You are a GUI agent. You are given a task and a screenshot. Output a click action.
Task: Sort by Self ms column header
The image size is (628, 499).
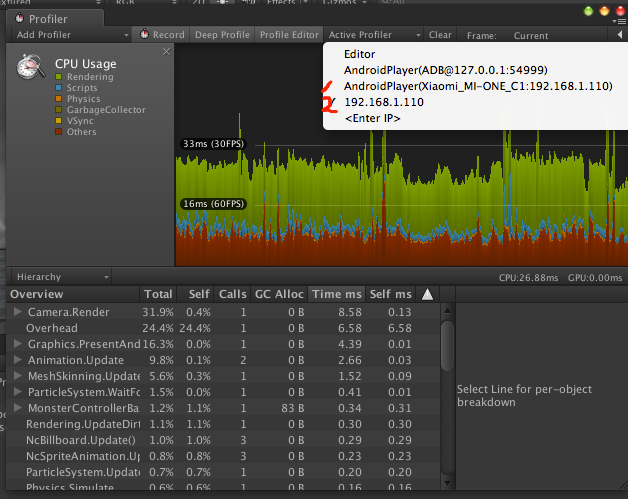pos(390,294)
